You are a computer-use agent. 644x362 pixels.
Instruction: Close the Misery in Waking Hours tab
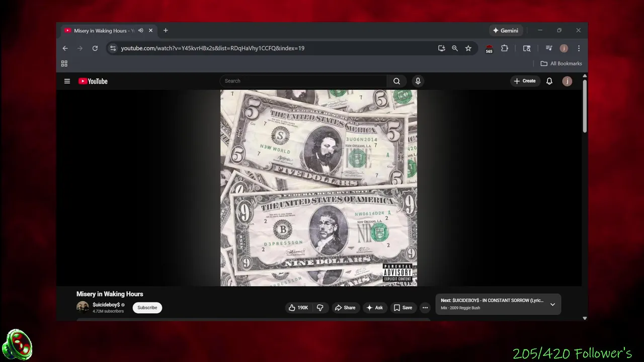[150, 31]
